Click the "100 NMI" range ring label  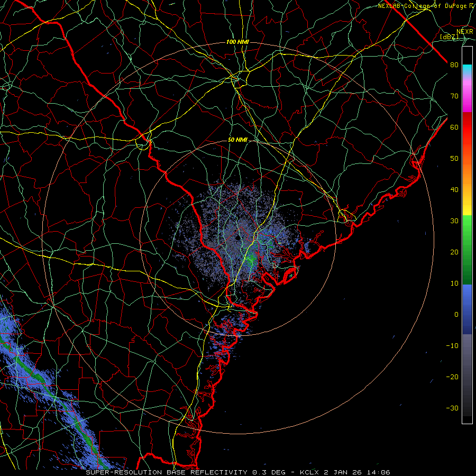(x=237, y=42)
